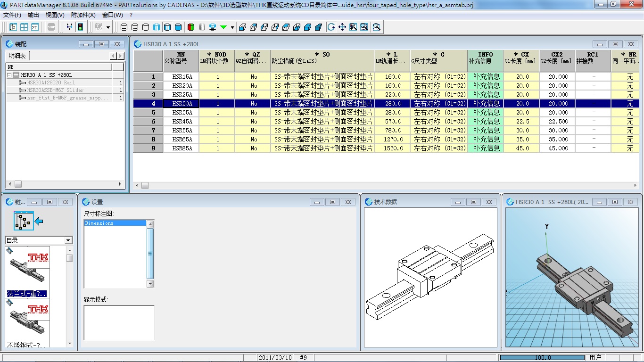Click the HSR15A model cell
Screen dimensions: 644x362
(x=181, y=77)
